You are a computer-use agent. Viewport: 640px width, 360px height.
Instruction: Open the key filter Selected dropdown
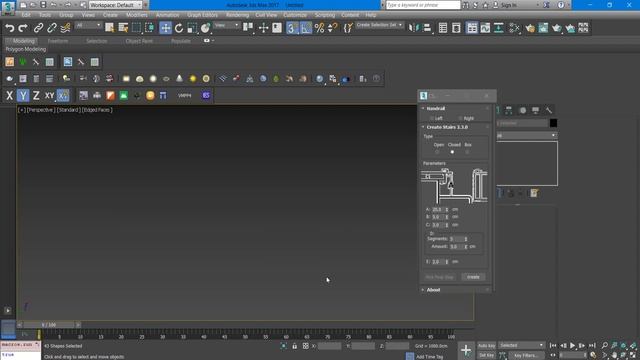pos(521,345)
